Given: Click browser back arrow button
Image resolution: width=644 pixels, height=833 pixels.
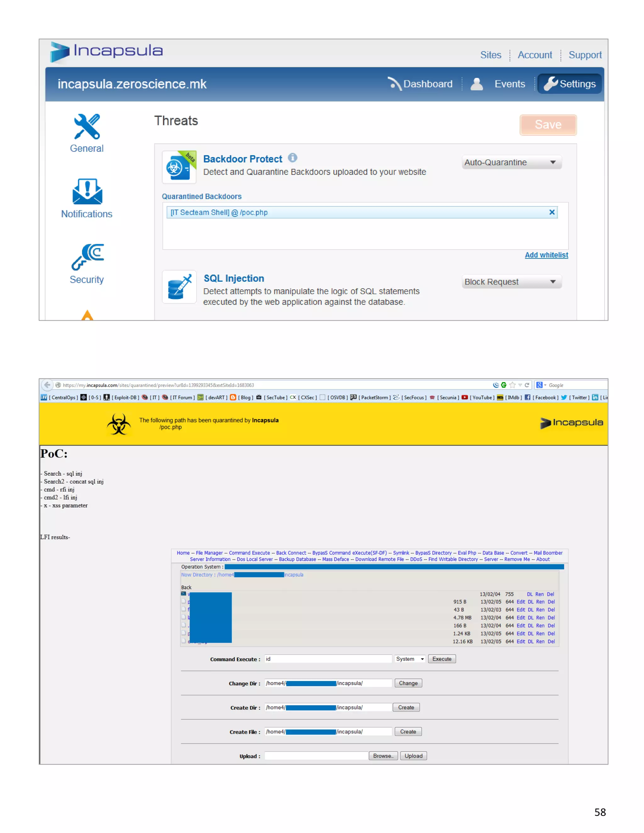Looking at the screenshot, I should [47, 385].
